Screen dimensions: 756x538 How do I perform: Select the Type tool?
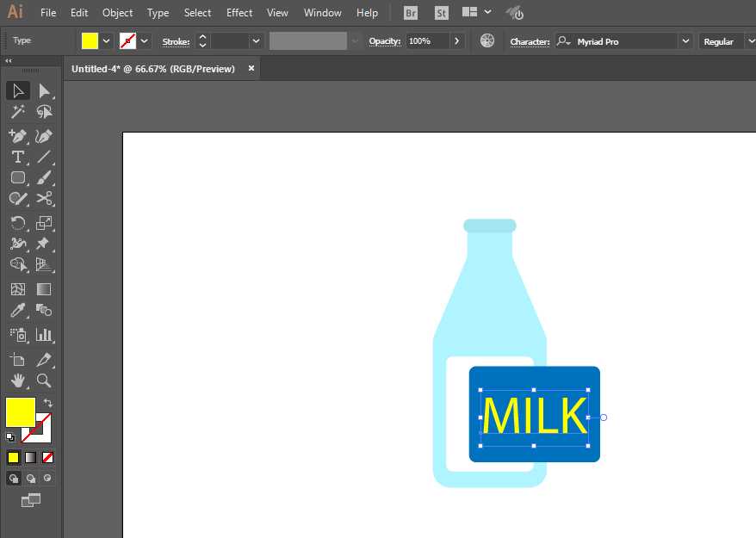tap(17, 157)
